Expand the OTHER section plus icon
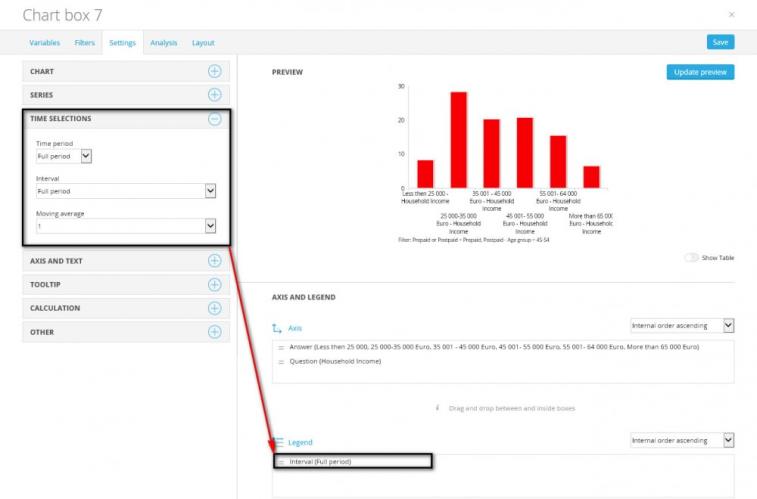This screenshot has width=757, height=499. pos(215,332)
